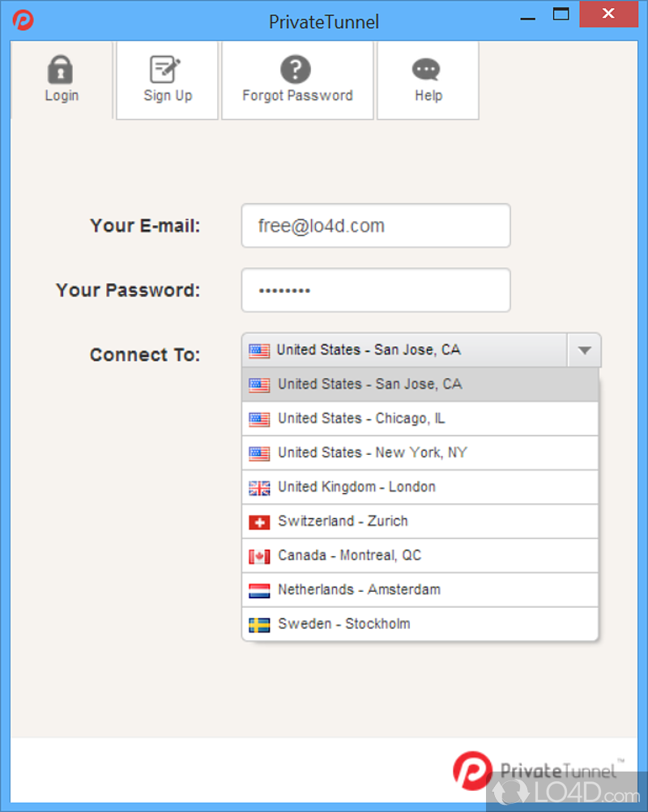The image size is (648, 812).
Task: Select United States - Chicago, IL server
Action: point(420,419)
